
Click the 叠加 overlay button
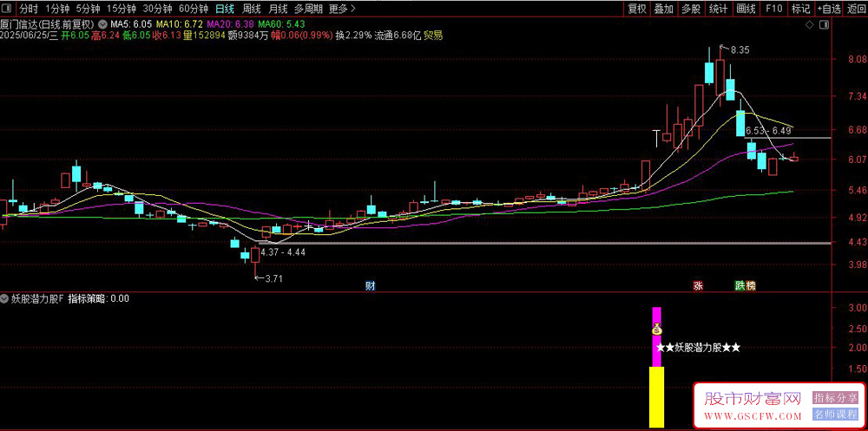664,9
